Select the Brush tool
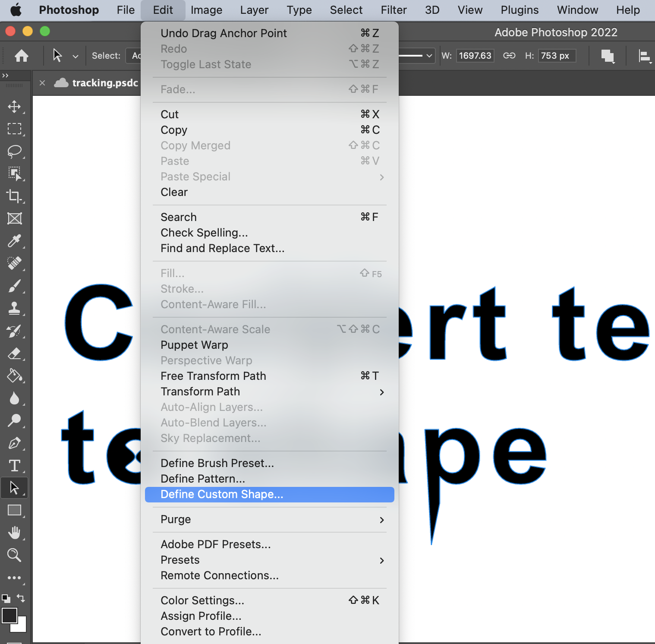655x644 pixels. click(14, 286)
